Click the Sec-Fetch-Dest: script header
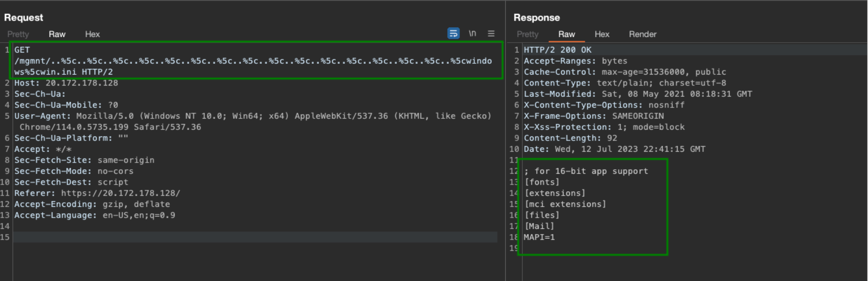868x281 pixels. (71, 182)
